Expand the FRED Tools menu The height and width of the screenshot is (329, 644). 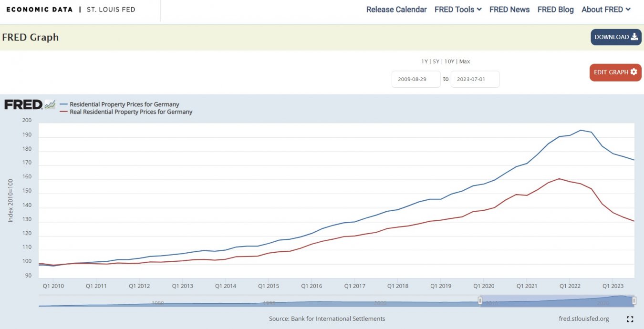click(x=458, y=10)
